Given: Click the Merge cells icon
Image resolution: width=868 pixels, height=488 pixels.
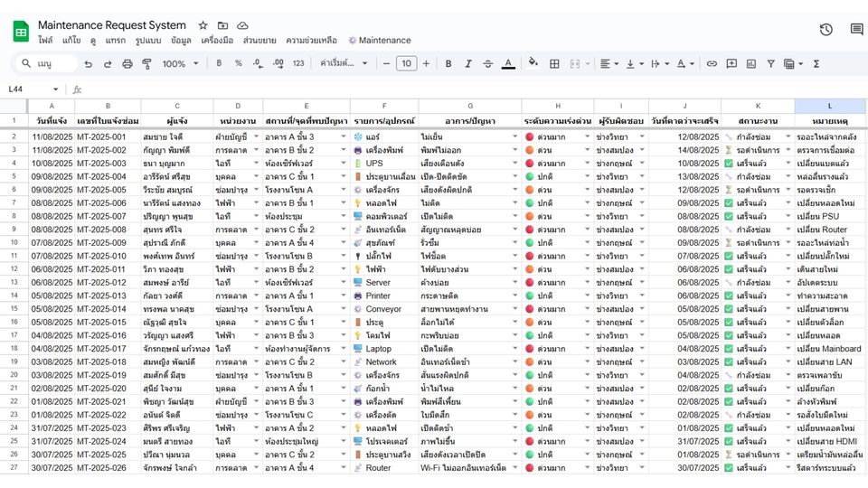Looking at the screenshot, I should [x=575, y=63].
